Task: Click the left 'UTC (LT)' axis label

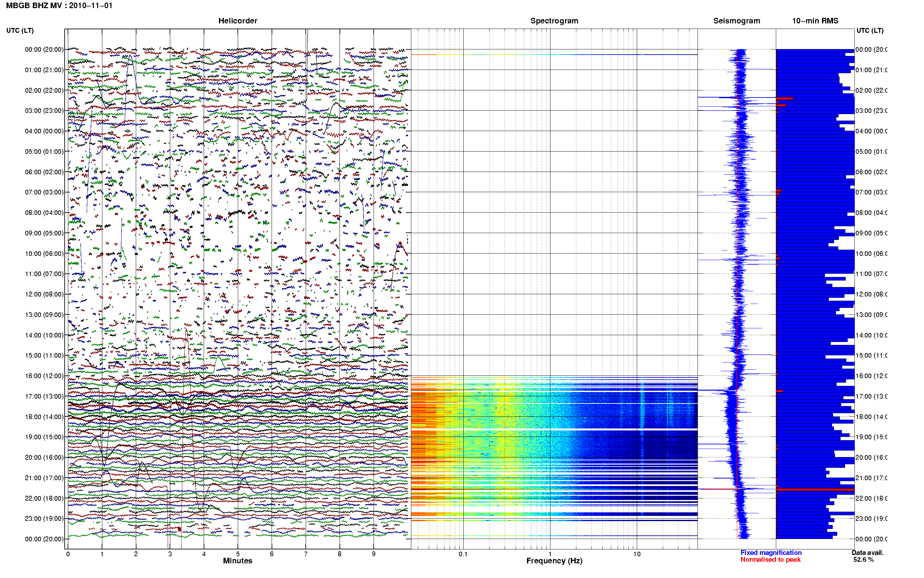Action: click(20, 31)
